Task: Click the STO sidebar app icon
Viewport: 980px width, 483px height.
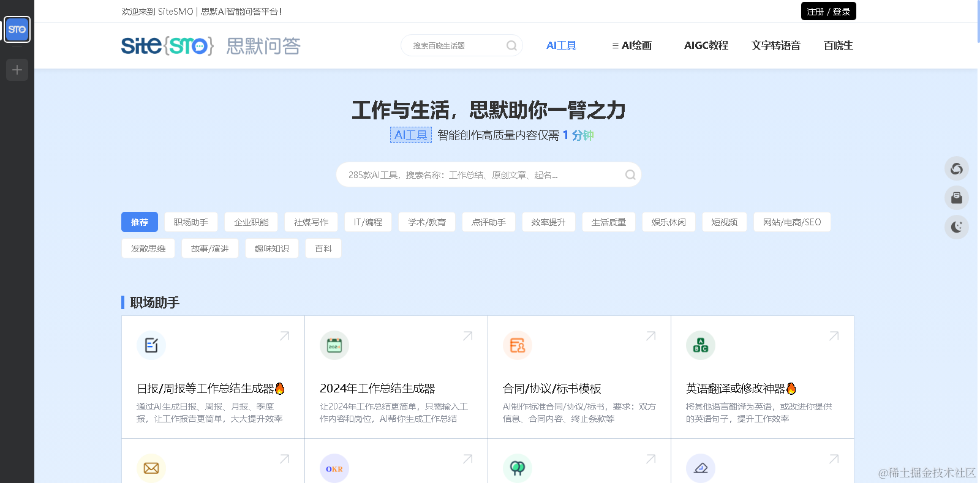Action: point(17,29)
